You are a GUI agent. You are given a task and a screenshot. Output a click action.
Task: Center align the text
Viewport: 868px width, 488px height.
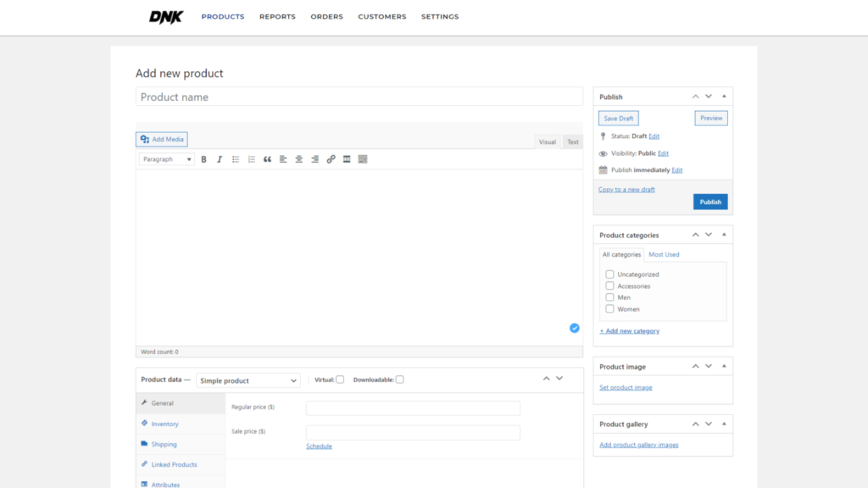pos(299,159)
